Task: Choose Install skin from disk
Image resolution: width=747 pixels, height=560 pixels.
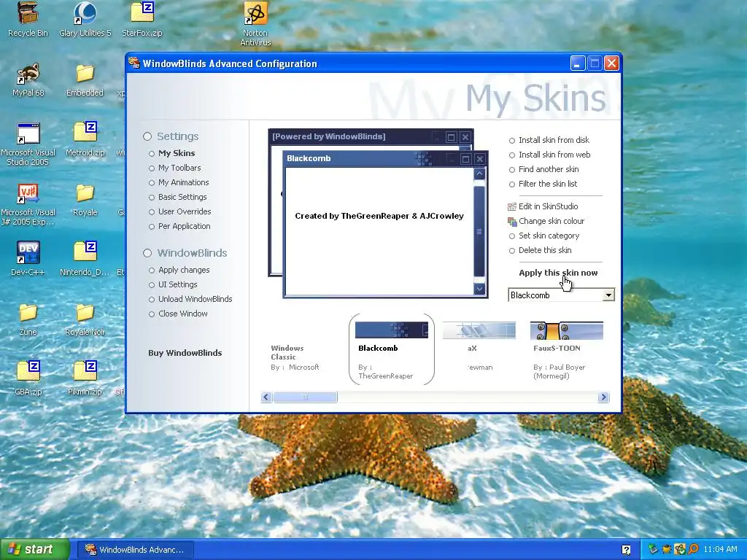Action: click(549, 141)
